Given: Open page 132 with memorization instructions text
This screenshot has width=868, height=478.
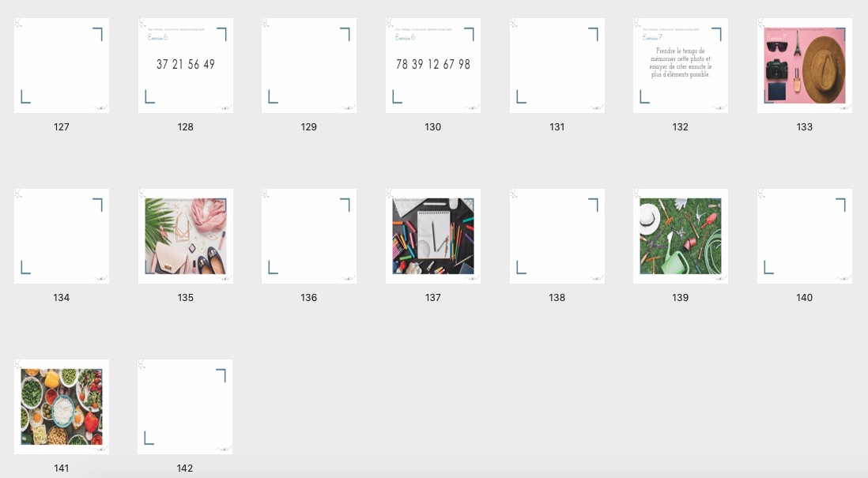Looking at the screenshot, I should [681, 66].
